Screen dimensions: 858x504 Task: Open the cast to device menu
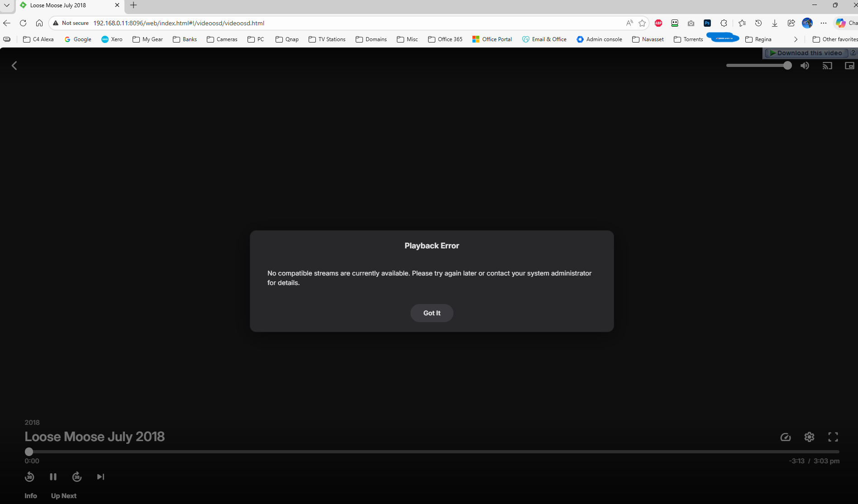827,66
